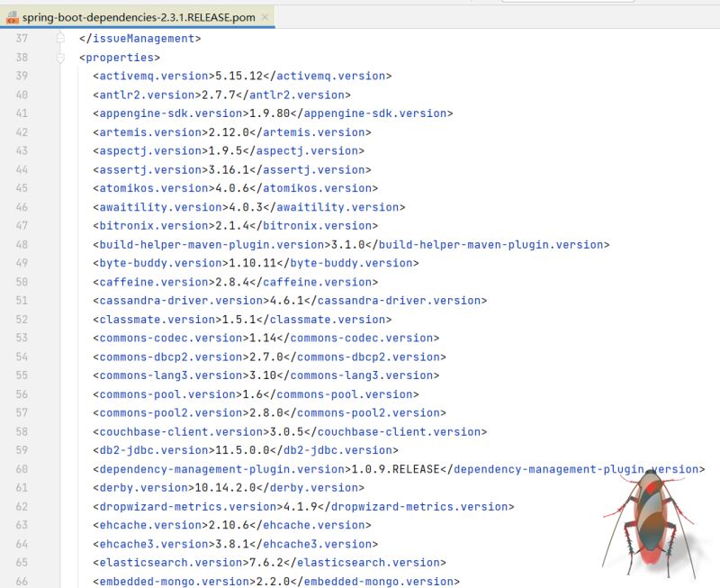Viewport: 720px width, 588px height.
Task: Click the commons-lang3.version value 3.10
Action: [263, 375]
